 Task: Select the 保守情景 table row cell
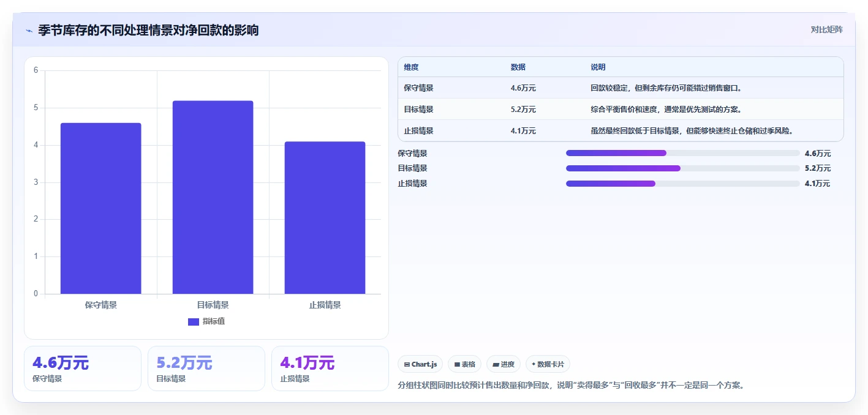418,88
